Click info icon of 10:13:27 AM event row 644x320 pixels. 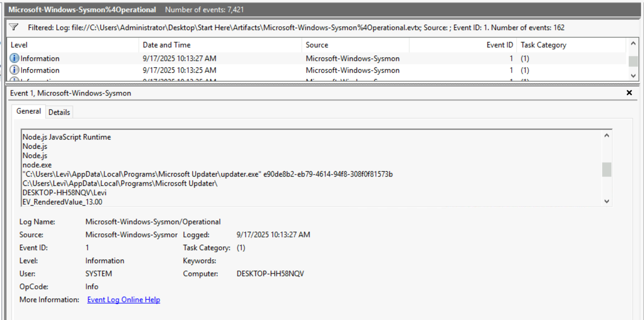click(x=14, y=58)
